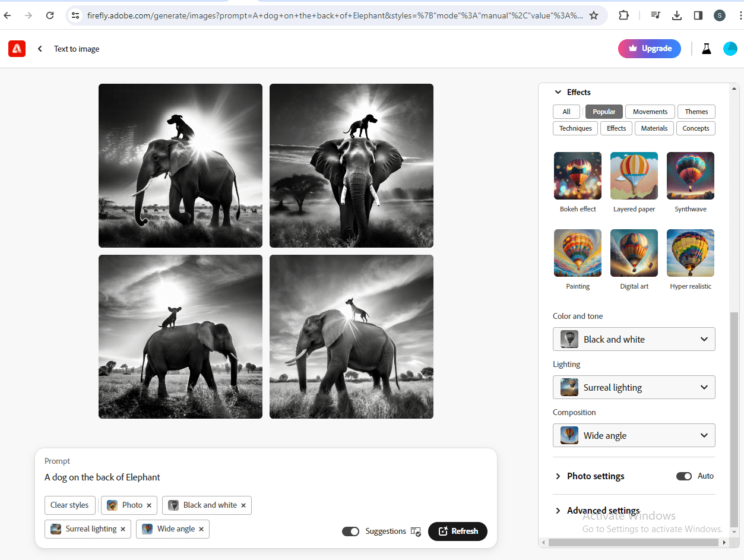Click the Adobe logo icon
The width and height of the screenshot is (744, 560).
[x=17, y=49]
